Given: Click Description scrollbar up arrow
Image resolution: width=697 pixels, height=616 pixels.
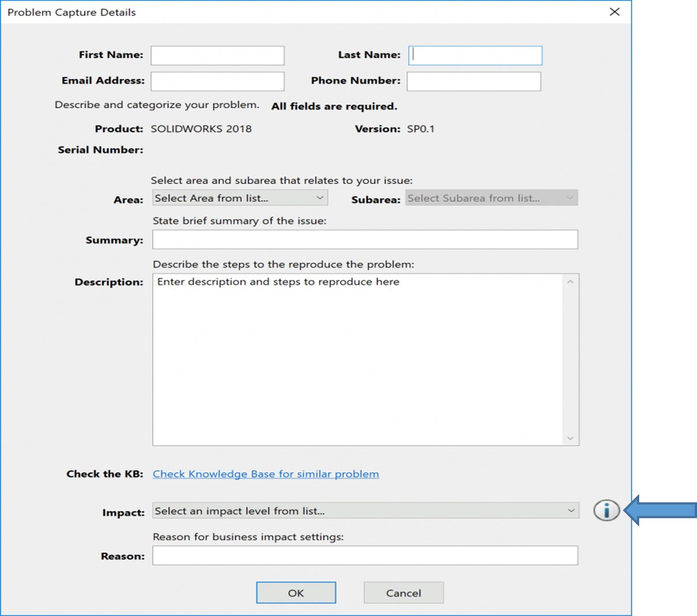Looking at the screenshot, I should (x=570, y=282).
